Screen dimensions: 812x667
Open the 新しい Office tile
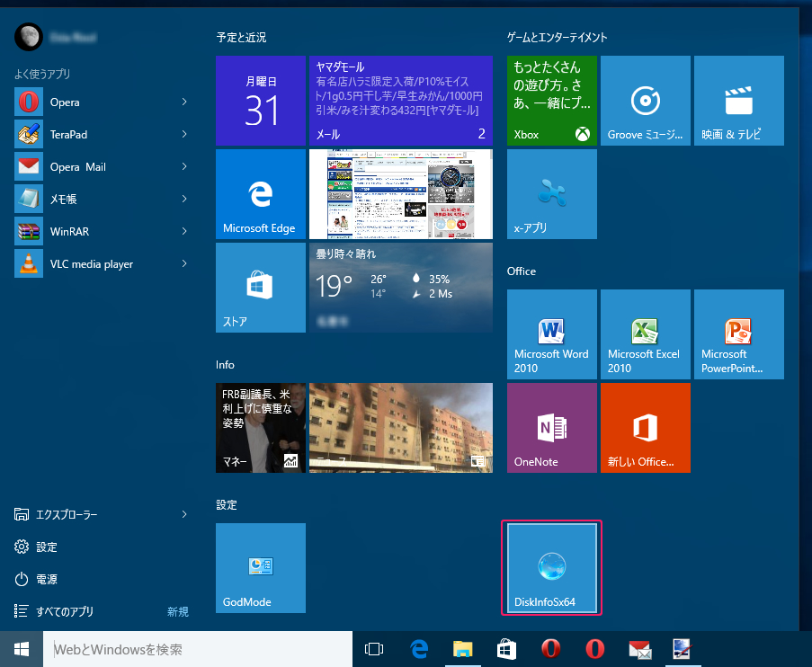coord(646,428)
